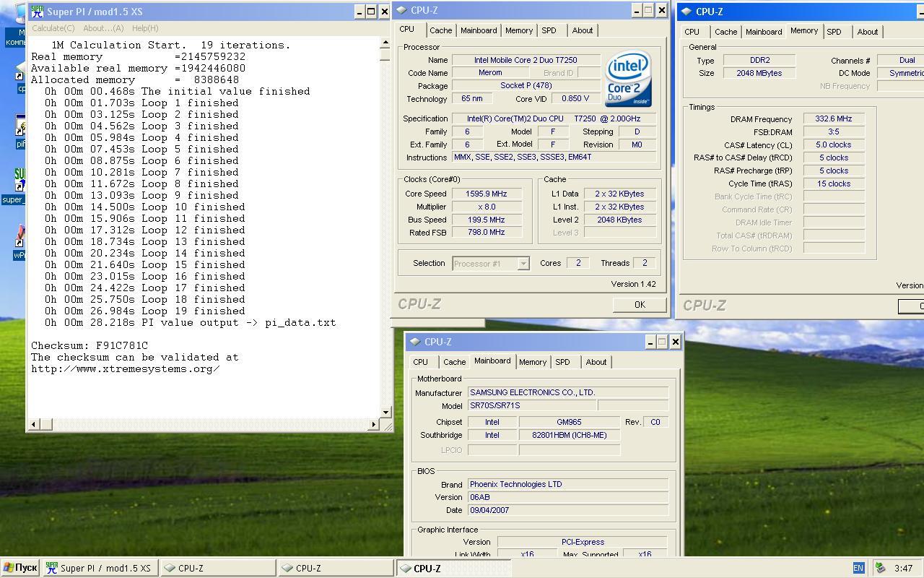The width and height of the screenshot is (924, 578).
Task: Click the EN language indicator in tray
Action: pyautogui.click(x=858, y=569)
